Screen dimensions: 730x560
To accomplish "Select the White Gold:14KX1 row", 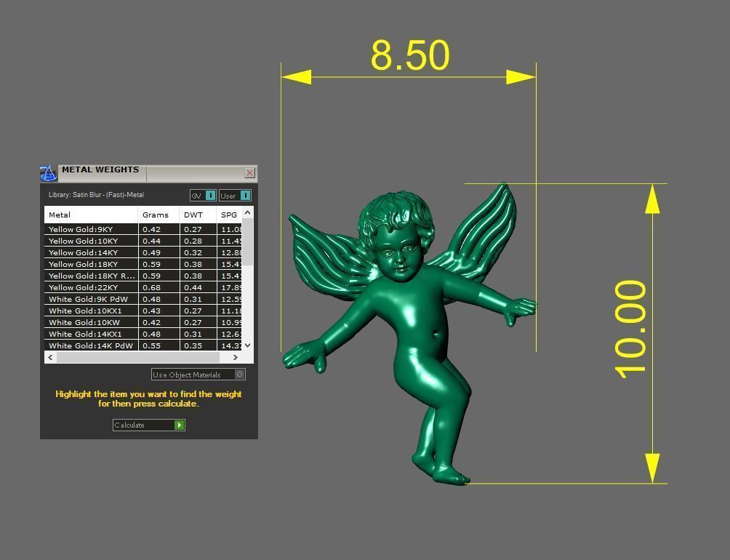I will coord(143,334).
